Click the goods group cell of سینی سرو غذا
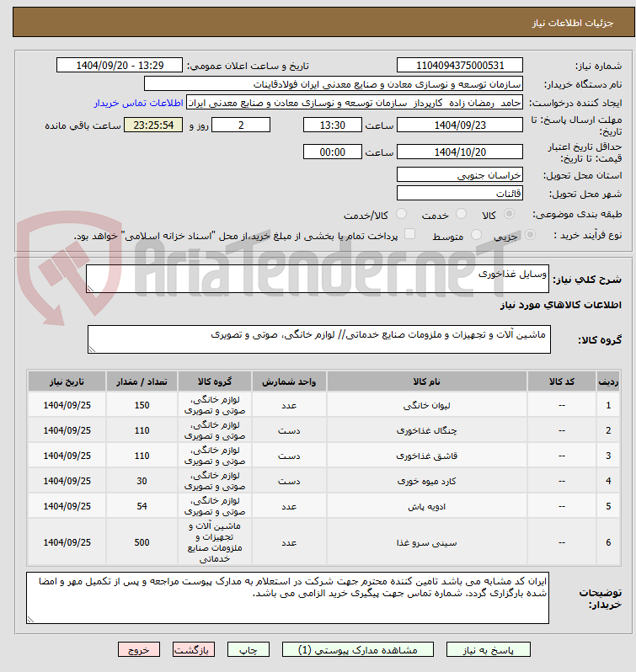636x672 pixels. pyautogui.click(x=215, y=542)
